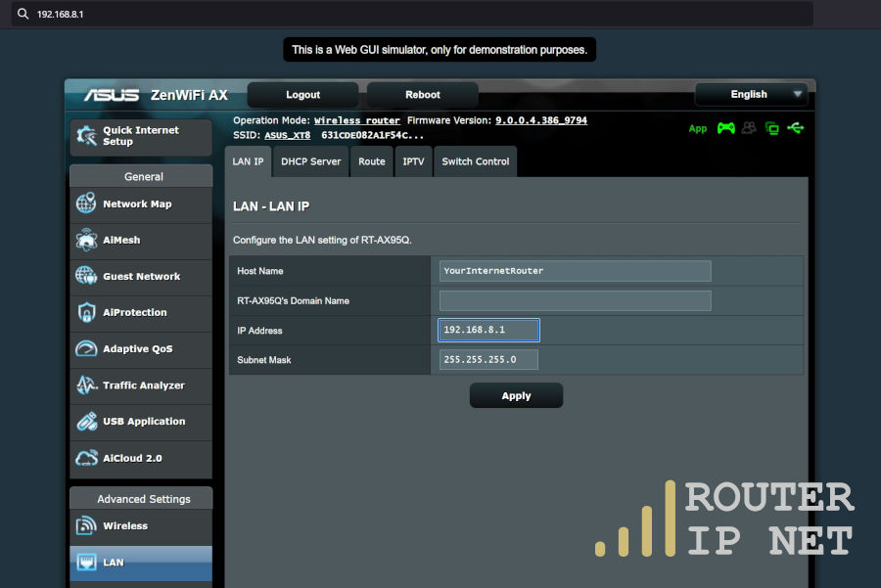Open the Route tab
This screenshot has height=588, width=881.
[371, 161]
